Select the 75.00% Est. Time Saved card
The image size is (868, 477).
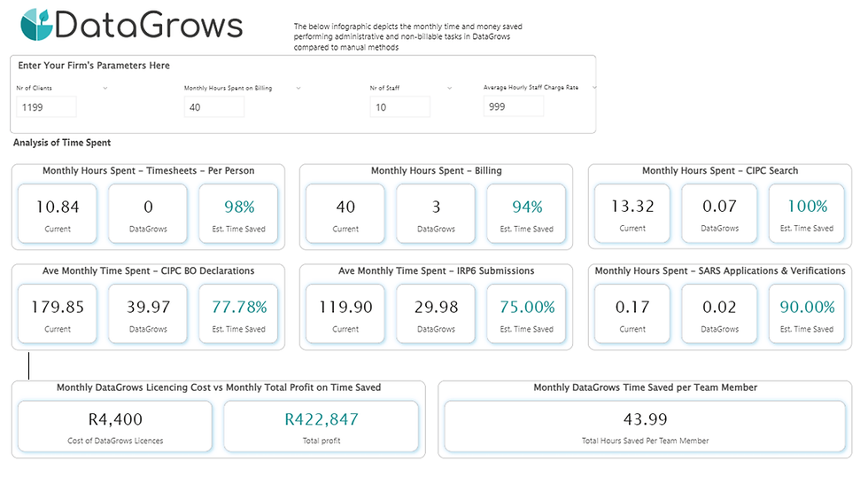pos(526,314)
